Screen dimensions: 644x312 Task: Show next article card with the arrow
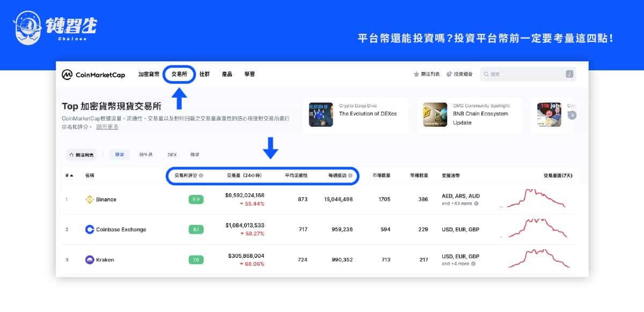coord(573,115)
